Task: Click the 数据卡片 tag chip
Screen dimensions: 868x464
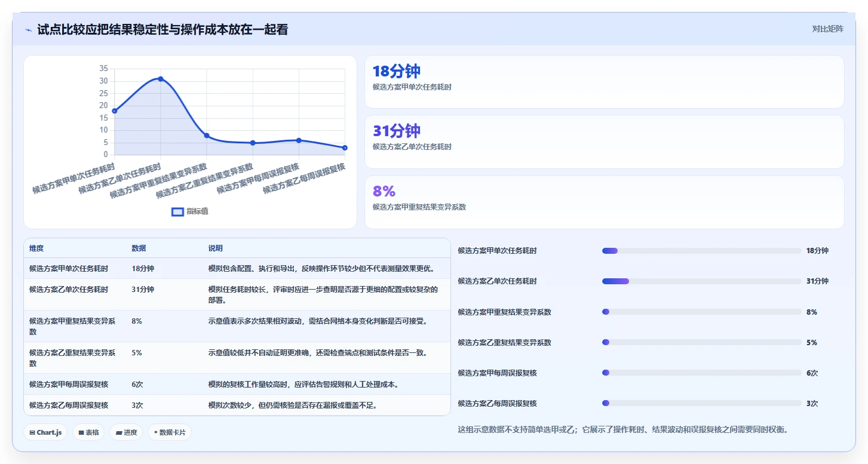Action: click(x=170, y=432)
